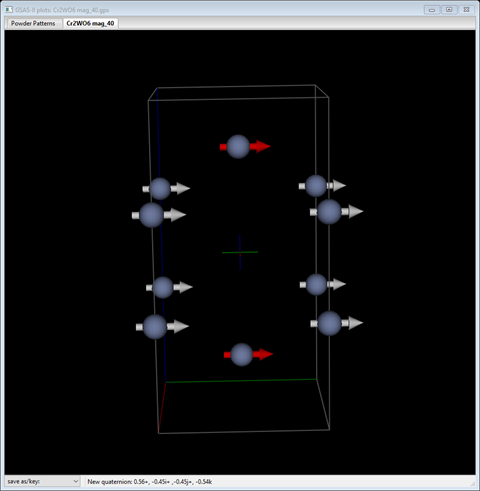Viewport: 480px width, 491px height.
Task: Open the save as/key combo box
Action: (42, 481)
